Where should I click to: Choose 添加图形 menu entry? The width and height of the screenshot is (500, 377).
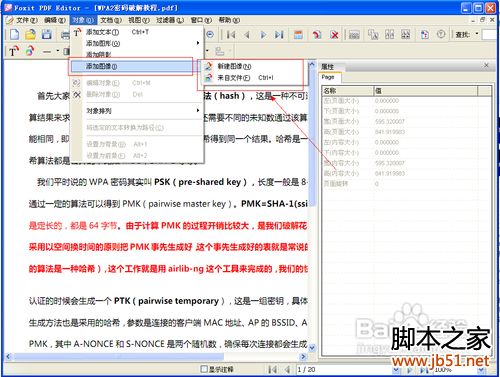pyautogui.click(x=137, y=43)
